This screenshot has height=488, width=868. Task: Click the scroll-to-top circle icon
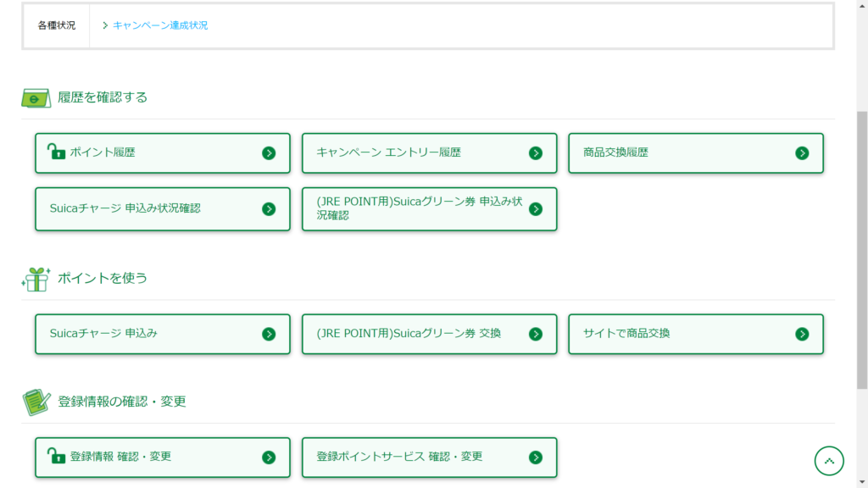[829, 460]
